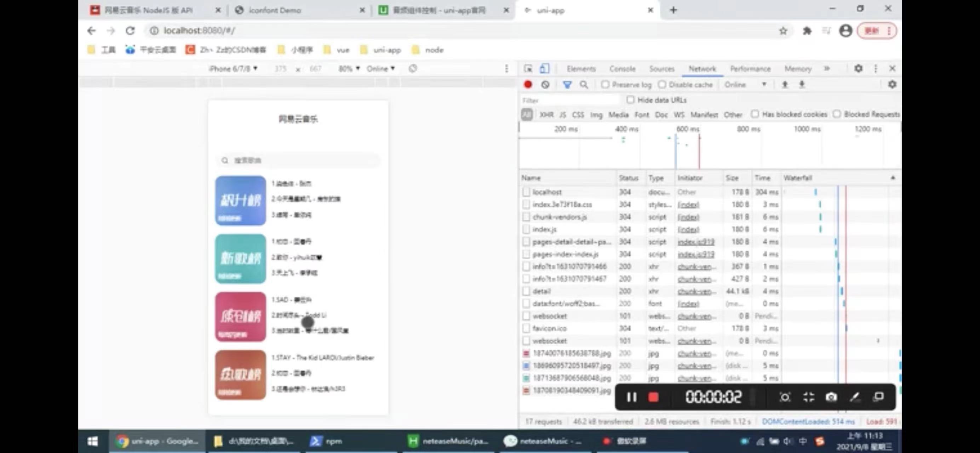Select the Console tab in DevTools

[x=623, y=69]
